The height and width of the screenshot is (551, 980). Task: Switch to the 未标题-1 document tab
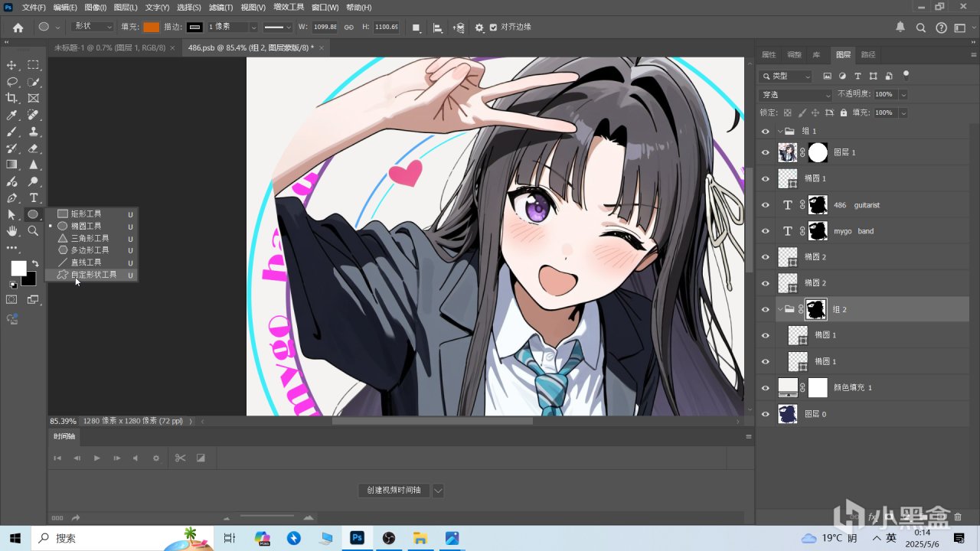tap(109, 47)
